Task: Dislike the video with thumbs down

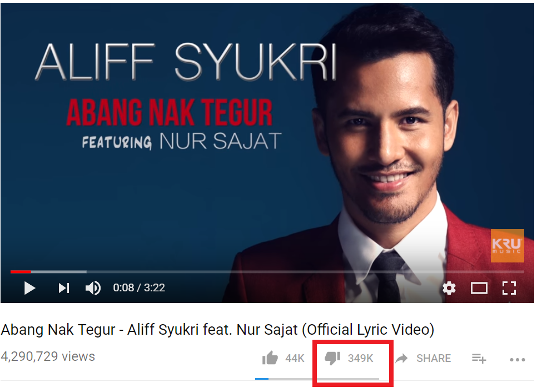Action: (332, 359)
